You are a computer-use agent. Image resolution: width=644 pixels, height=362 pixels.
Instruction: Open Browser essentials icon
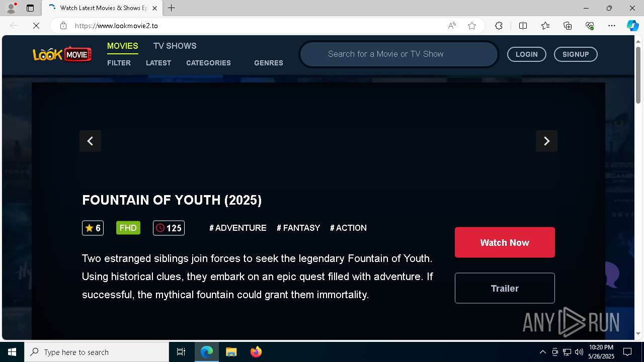tap(590, 26)
